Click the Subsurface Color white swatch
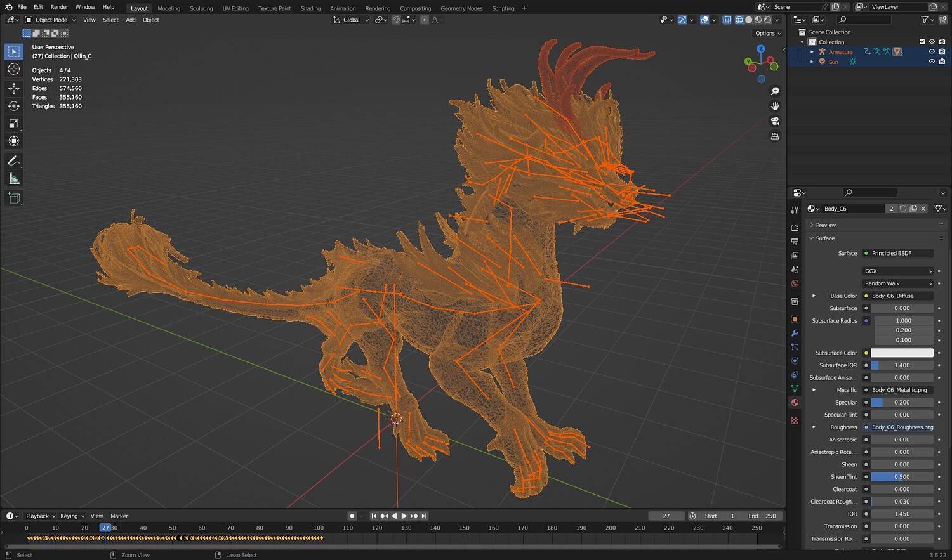952x560 pixels. [x=902, y=353]
